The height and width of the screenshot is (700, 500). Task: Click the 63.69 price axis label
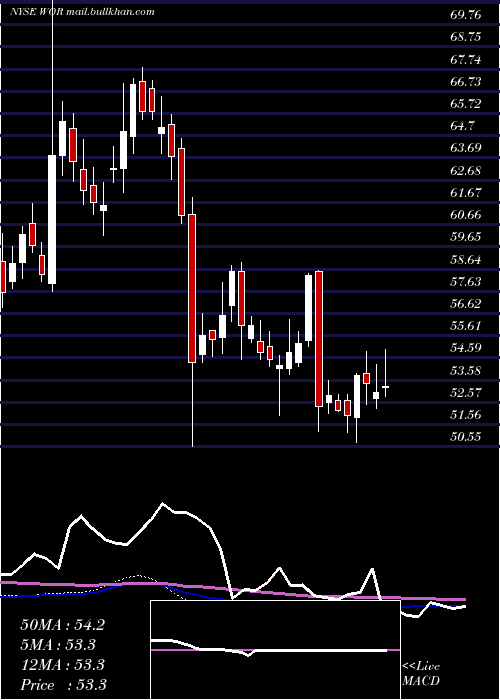[466, 148]
